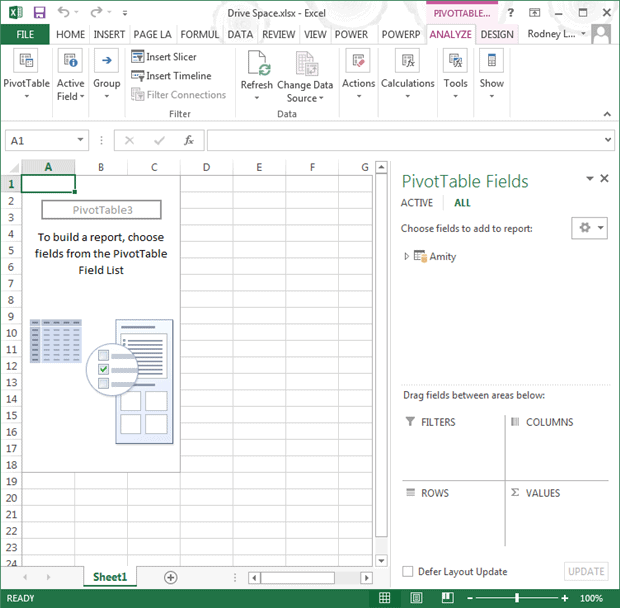This screenshot has height=608, width=620.
Task: Open the Refresh dropdown arrow
Action: [x=257, y=97]
